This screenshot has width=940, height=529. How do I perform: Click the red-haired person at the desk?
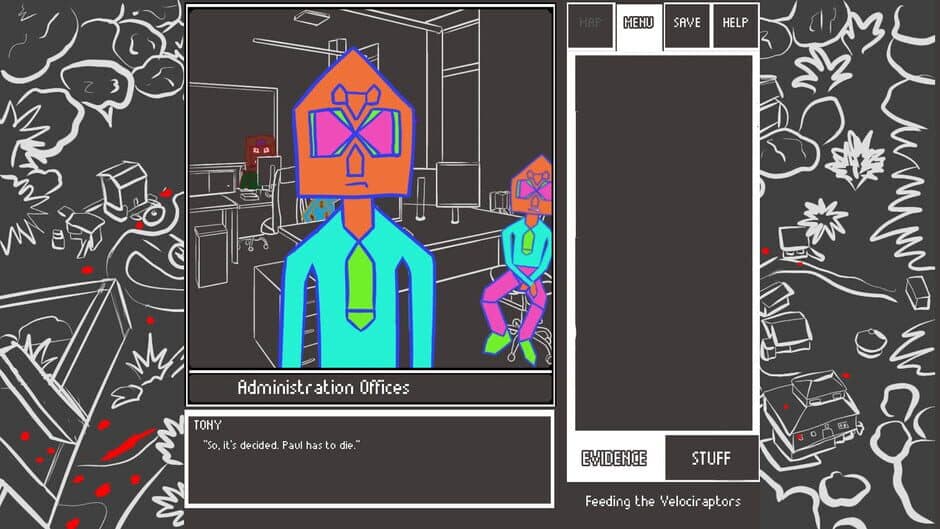pos(259,162)
